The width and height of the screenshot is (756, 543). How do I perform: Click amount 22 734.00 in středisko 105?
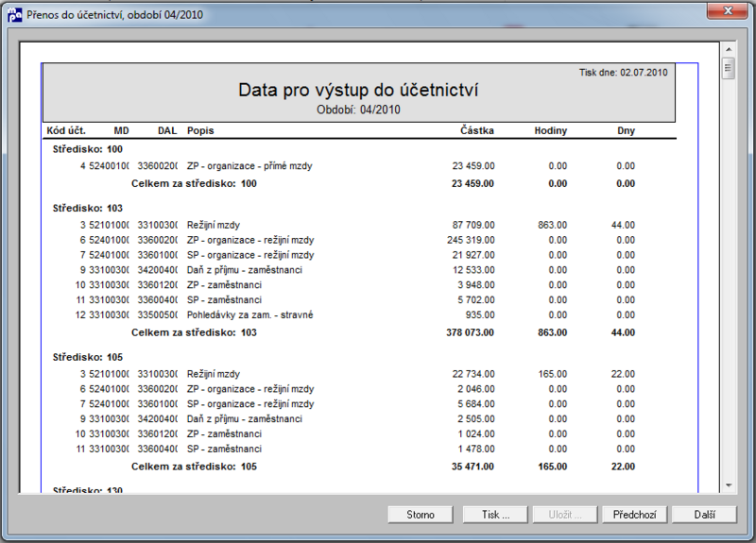coord(473,374)
